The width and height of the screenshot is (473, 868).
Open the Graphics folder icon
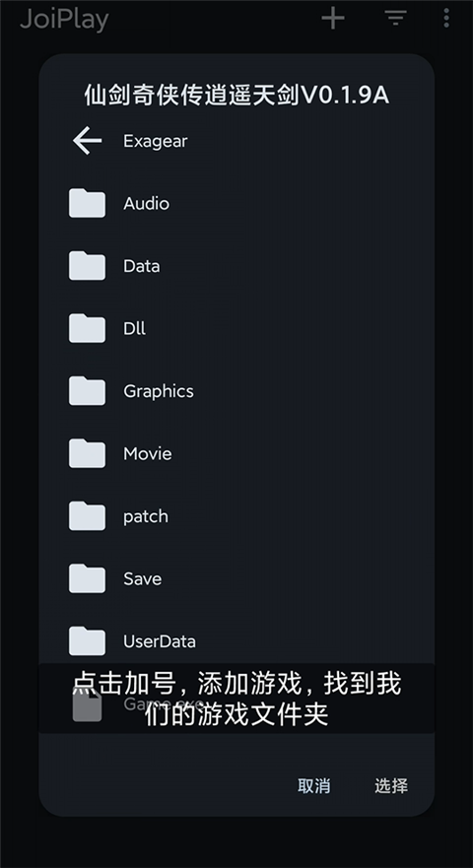(x=87, y=391)
